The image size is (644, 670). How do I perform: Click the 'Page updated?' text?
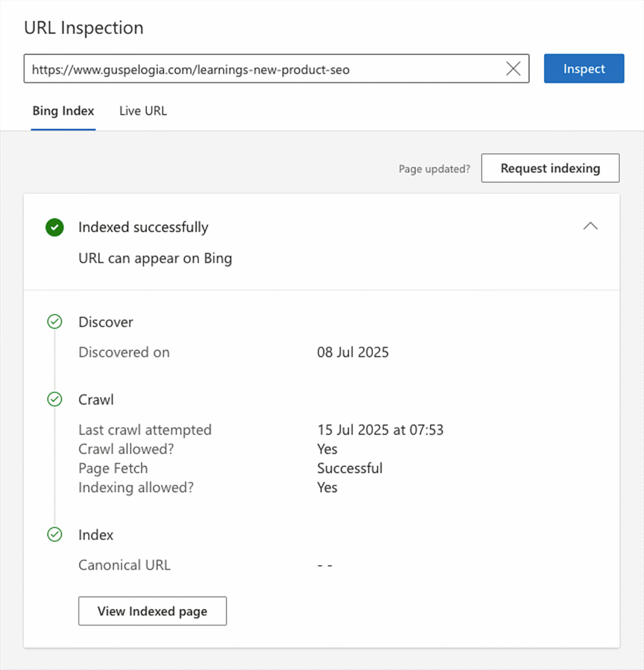[x=434, y=169]
